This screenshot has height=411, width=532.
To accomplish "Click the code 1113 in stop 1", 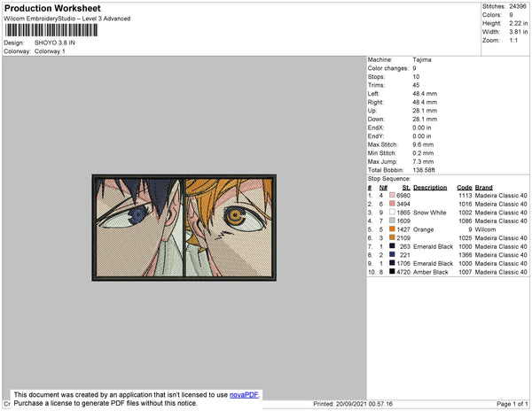I will 465,196.
